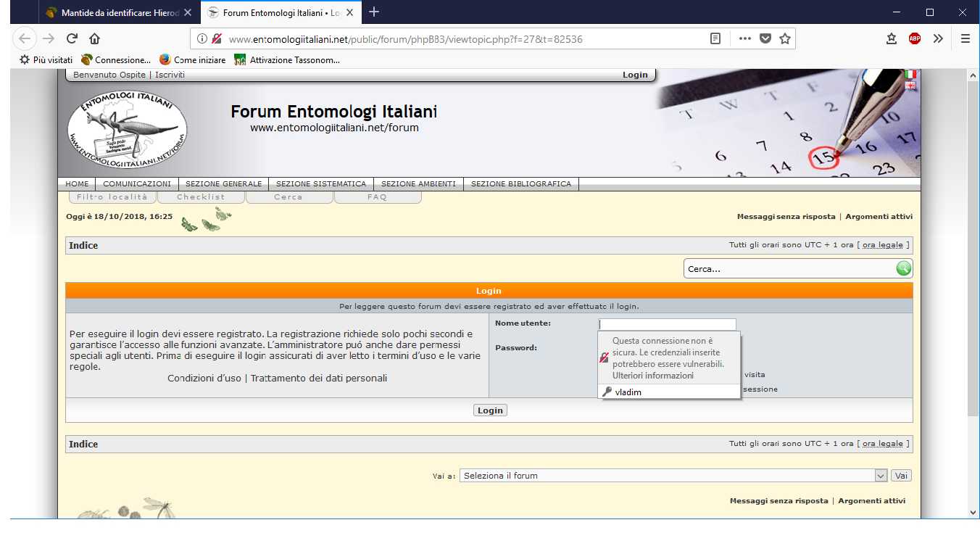
Task: Open Trattamento dei dati personali
Action: pyautogui.click(x=319, y=378)
